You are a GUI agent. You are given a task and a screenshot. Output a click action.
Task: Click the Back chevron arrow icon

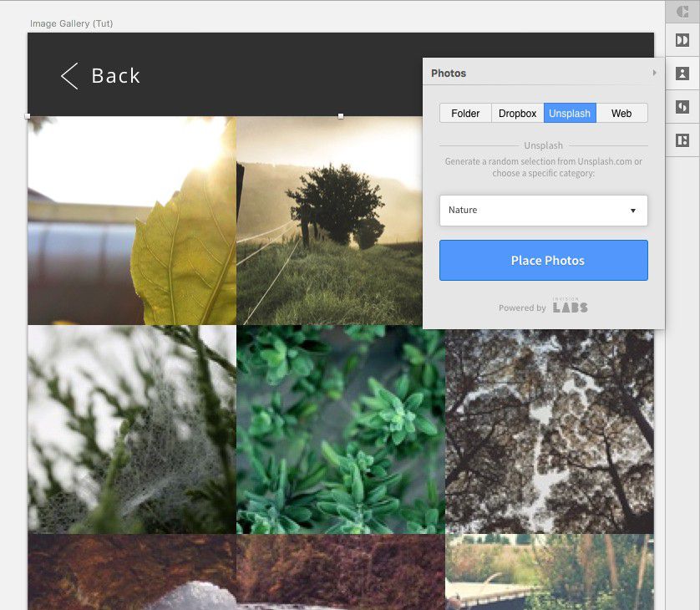point(69,76)
